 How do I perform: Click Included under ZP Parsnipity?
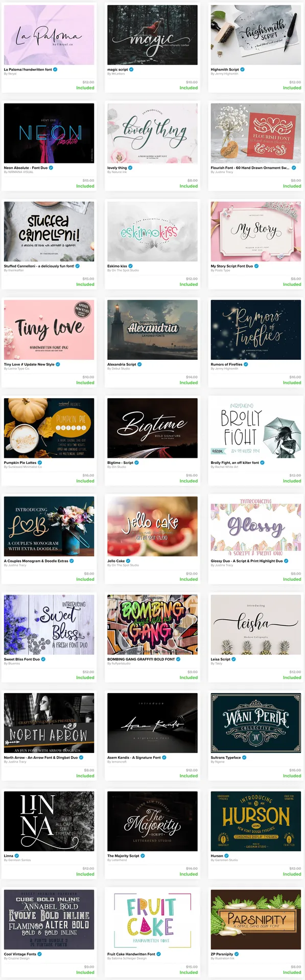[292, 972]
